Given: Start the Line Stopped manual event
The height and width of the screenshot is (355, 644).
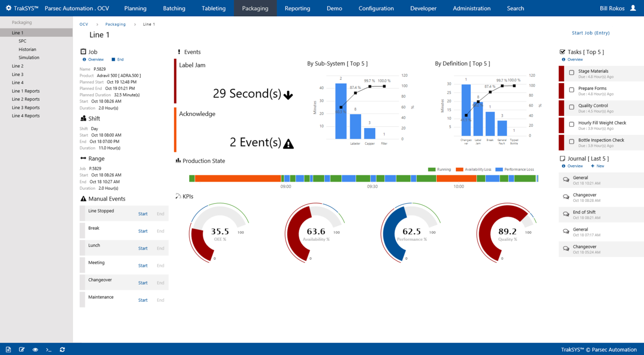Looking at the screenshot, I should [143, 214].
